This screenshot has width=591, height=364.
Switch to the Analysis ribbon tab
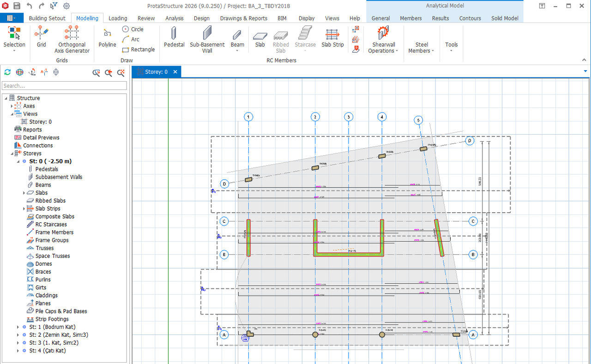(x=174, y=18)
